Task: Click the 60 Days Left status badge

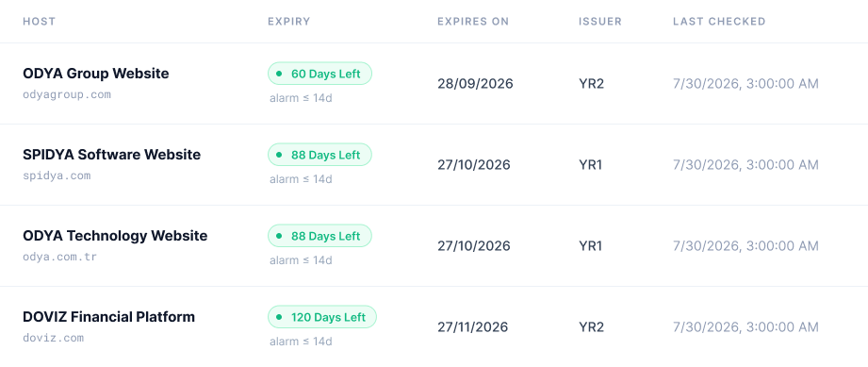Action: click(320, 74)
